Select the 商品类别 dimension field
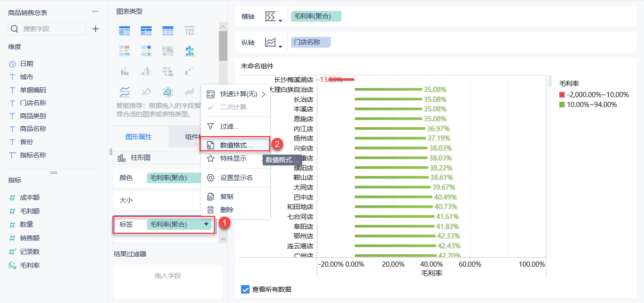 click(33, 116)
